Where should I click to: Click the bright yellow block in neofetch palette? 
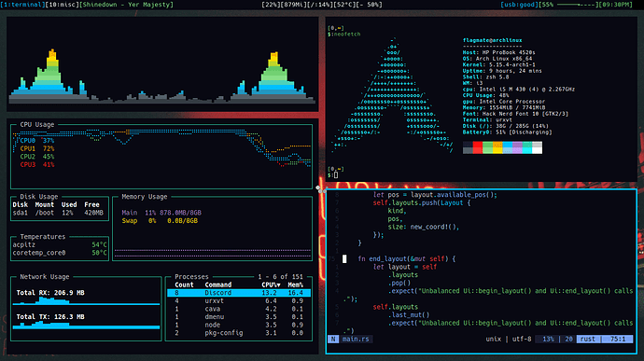pyautogui.click(x=497, y=151)
